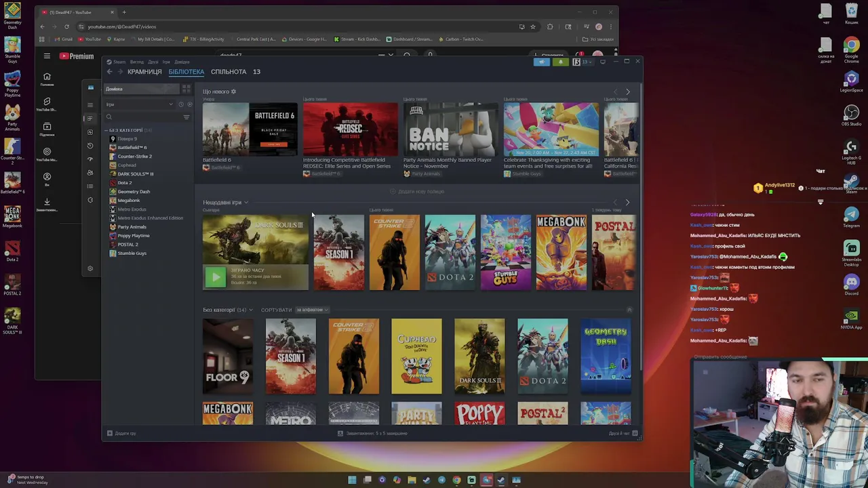Select Megabonk in the game list
The width and height of the screenshot is (868, 488).
129,201
